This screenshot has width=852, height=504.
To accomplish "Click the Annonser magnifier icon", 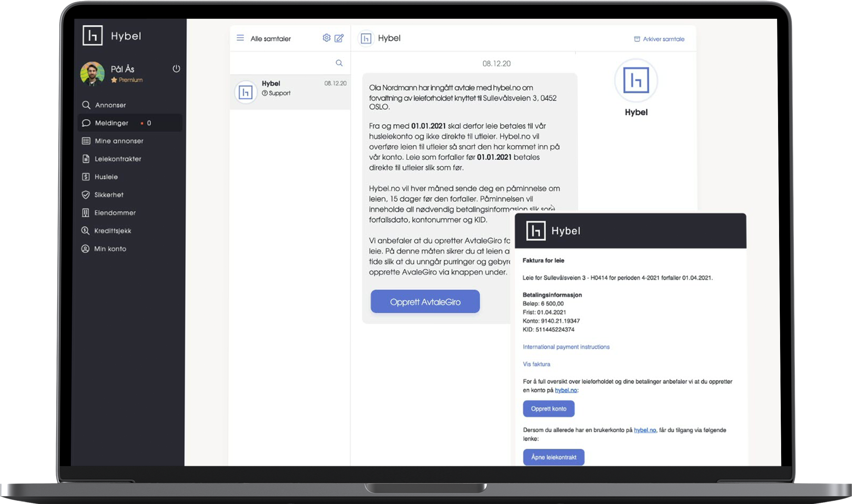I will click(86, 105).
